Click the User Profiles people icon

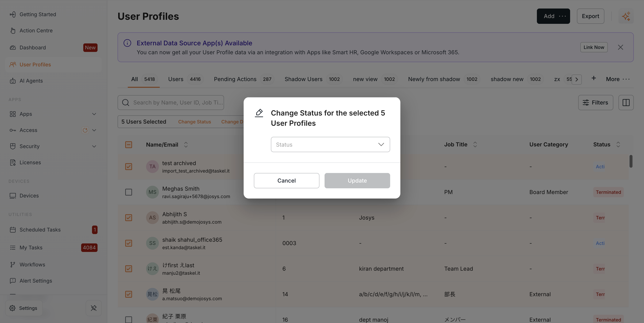(x=13, y=64)
